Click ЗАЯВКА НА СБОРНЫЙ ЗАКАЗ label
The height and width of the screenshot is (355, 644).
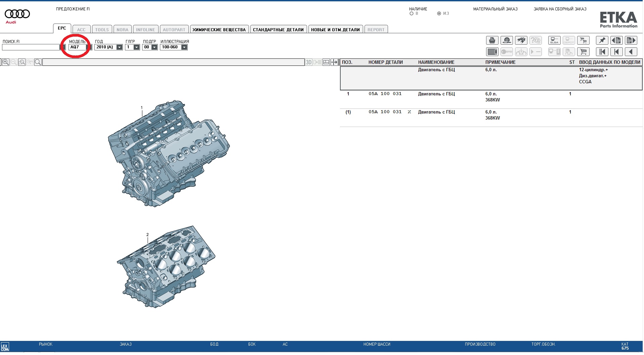pos(560,9)
